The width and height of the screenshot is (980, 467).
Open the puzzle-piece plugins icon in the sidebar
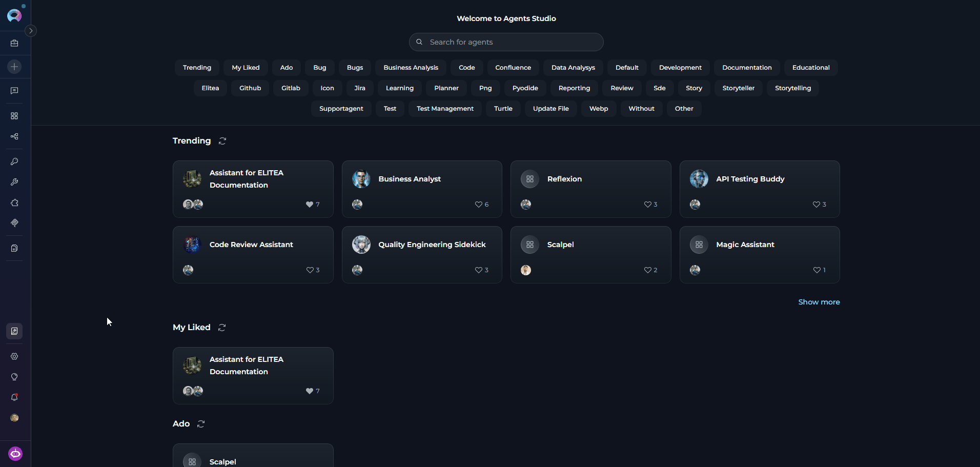(14, 202)
